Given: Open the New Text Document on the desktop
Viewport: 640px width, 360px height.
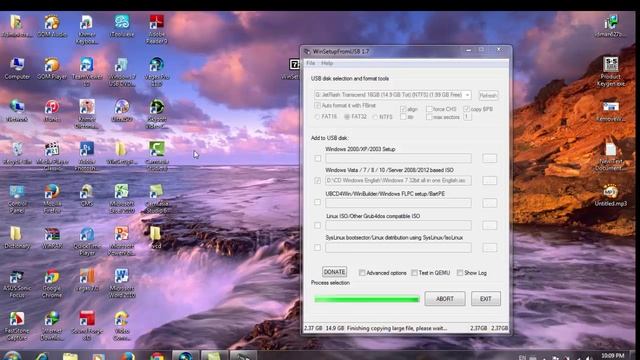Looking at the screenshot, I should click(x=611, y=156).
